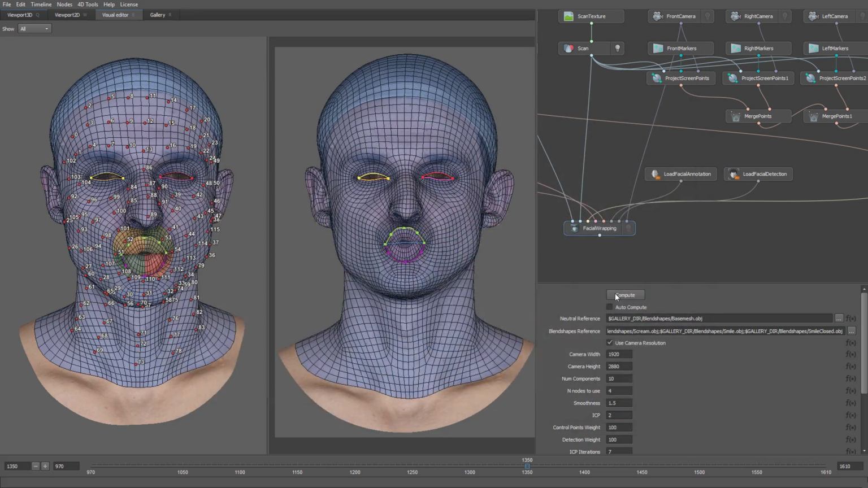Image resolution: width=868 pixels, height=488 pixels.
Task: Browse for a Neutral Reference file
Action: [840, 318]
